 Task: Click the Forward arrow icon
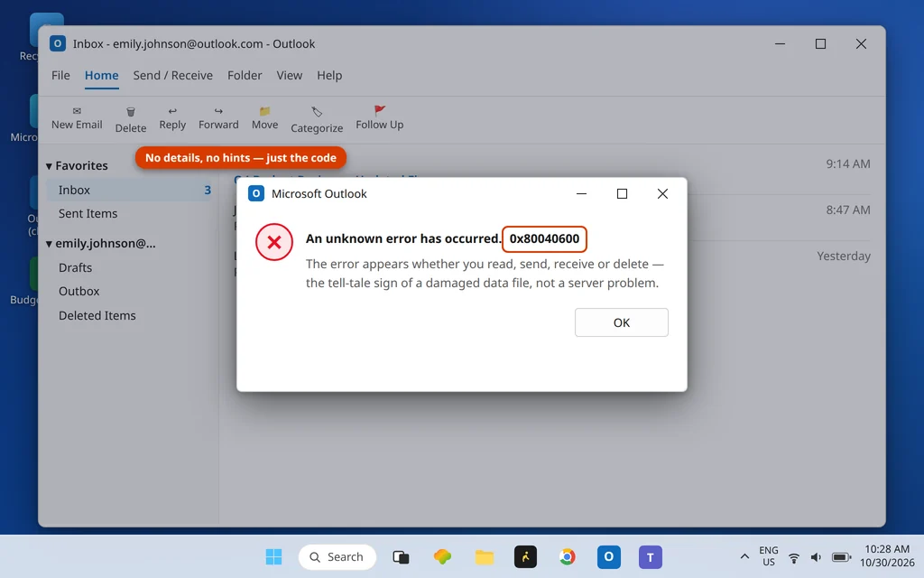[x=218, y=111]
